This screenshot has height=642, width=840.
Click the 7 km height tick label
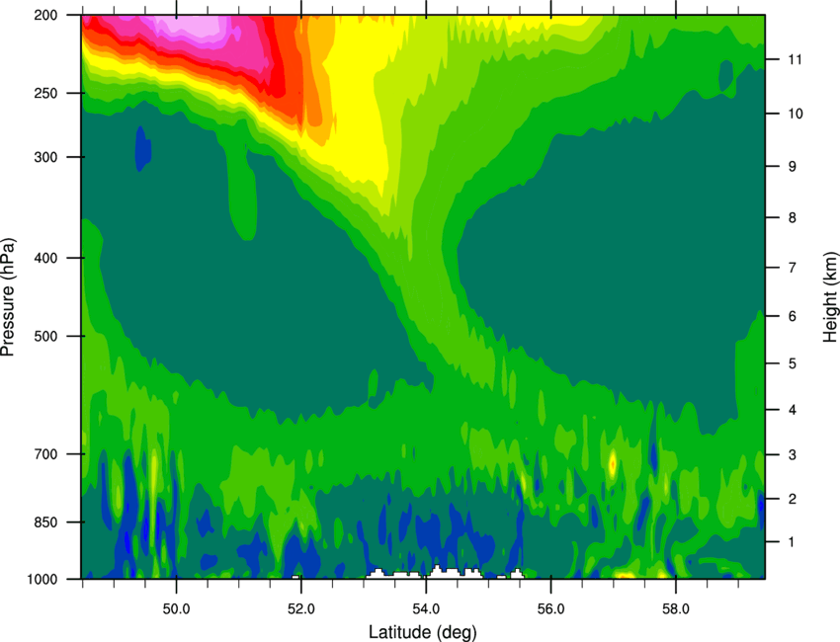click(793, 268)
